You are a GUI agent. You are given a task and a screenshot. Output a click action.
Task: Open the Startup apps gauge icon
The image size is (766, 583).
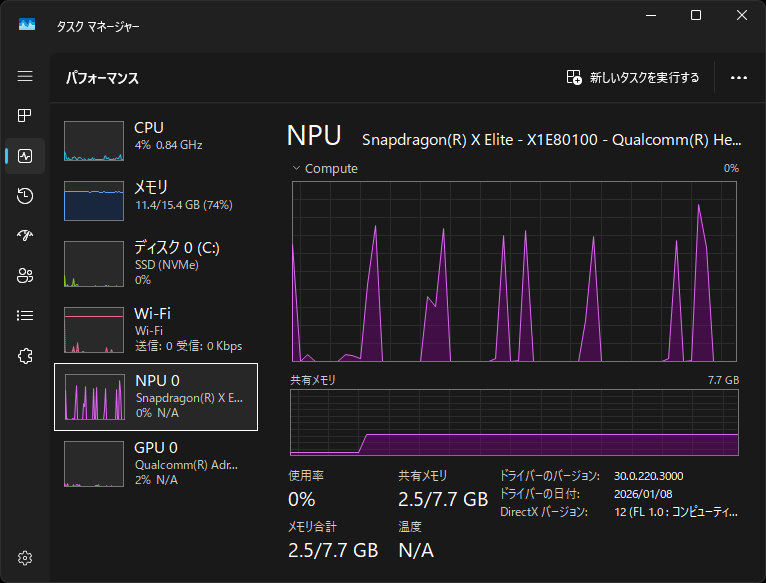point(25,236)
